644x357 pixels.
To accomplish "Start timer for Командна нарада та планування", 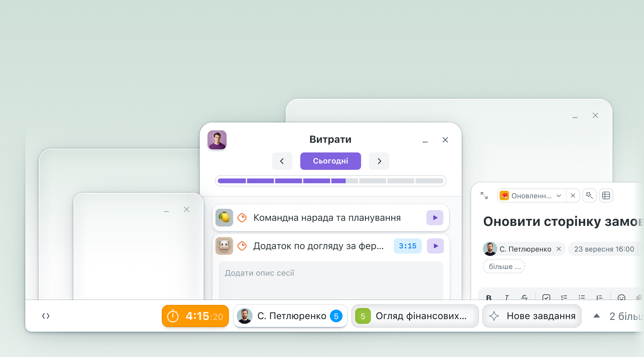I will [x=435, y=218].
